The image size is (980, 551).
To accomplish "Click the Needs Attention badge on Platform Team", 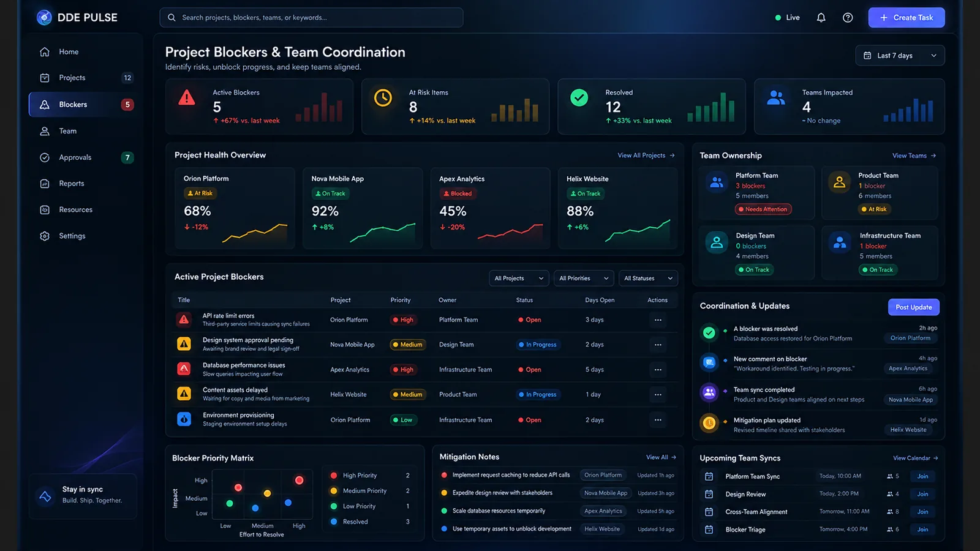I will click(x=763, y=209).
